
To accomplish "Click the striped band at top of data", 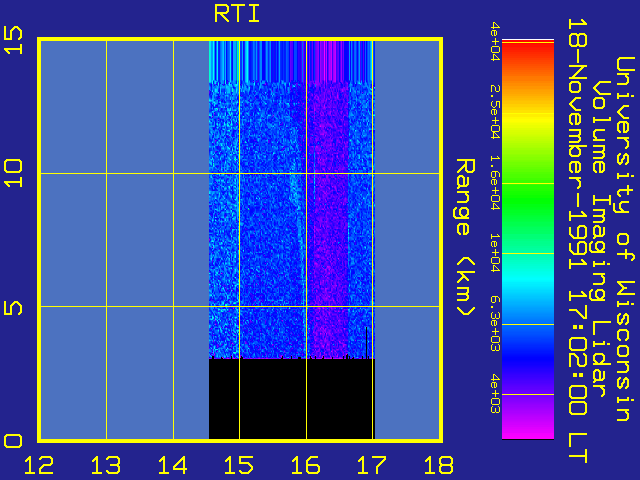I will (291, 61).
